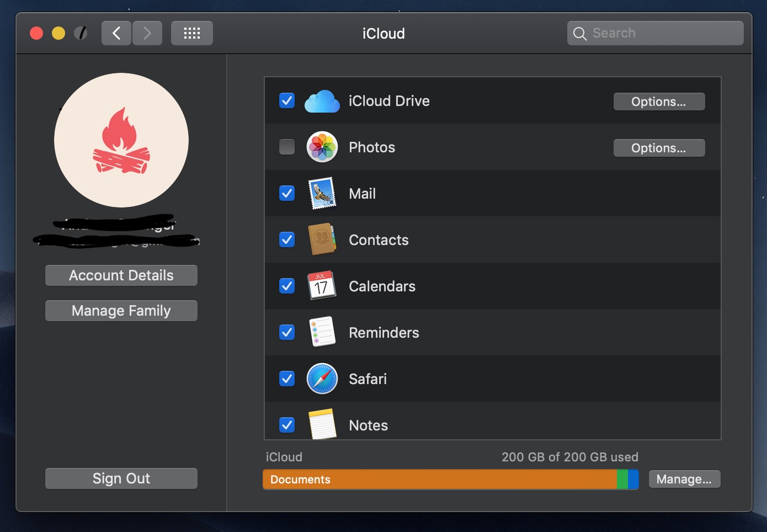Click the Mail stamp icon
This screenshot has width=767, height=532.
click(x=322, y=193)
